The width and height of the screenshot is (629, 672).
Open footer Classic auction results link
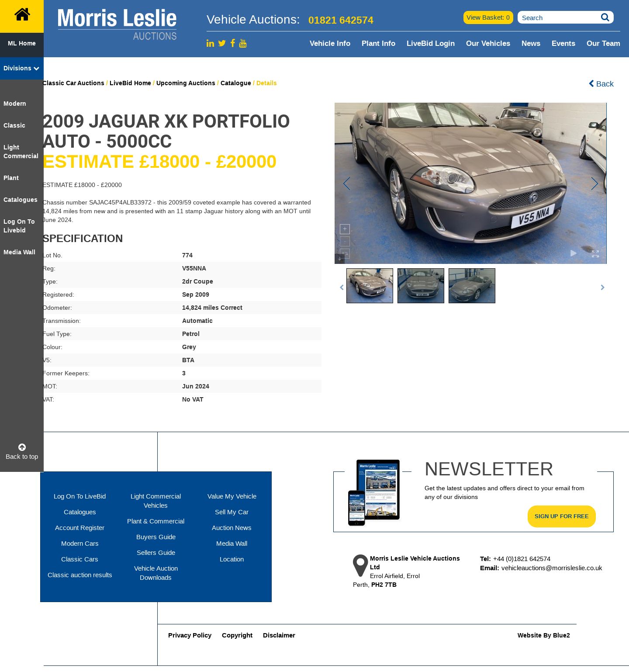point(79,575)
